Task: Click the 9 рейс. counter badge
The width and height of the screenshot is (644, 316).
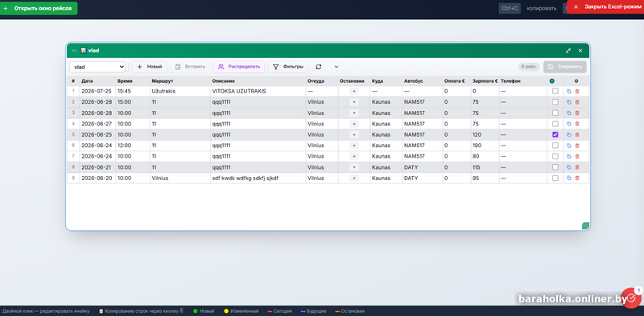Action: (x=529, y=67)
